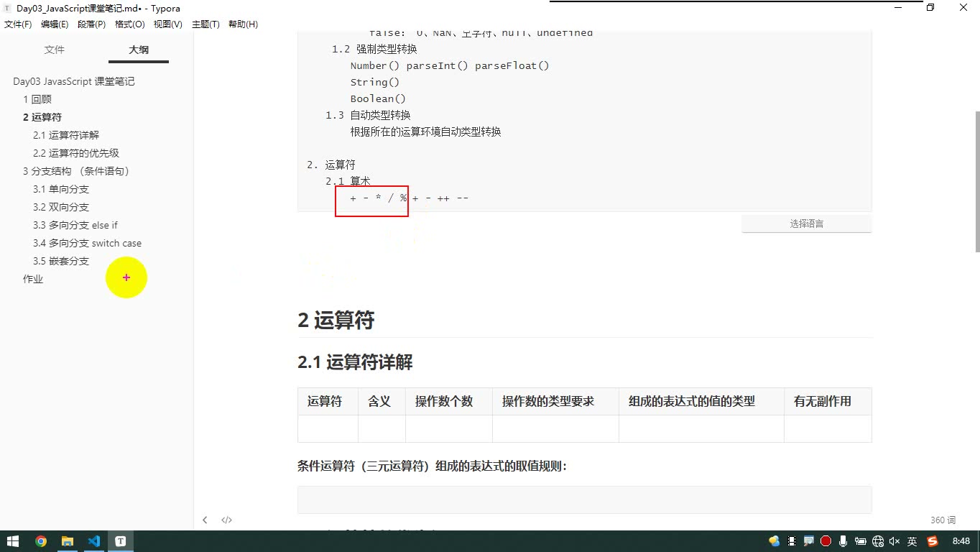Open the 主题(T) menu
Screen dimensions: 980x552
[x=205, y=24]
